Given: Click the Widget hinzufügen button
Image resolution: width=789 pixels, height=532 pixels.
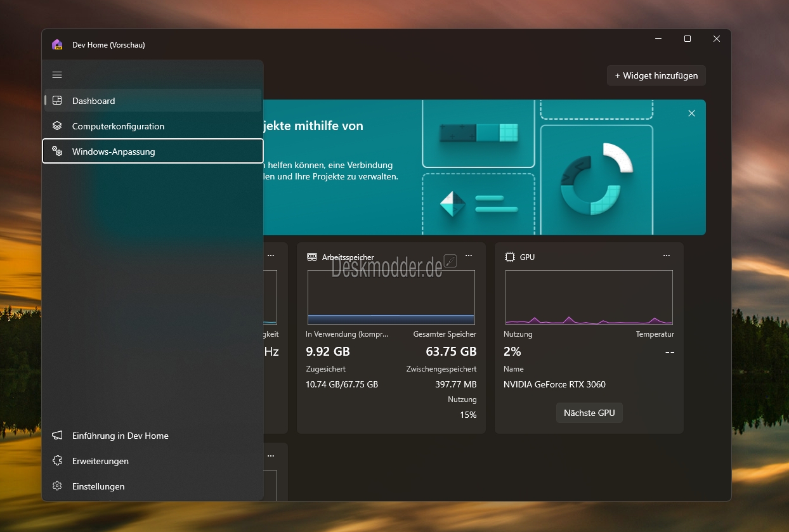Looking at the screenshot, I should [x=656, y=75].
